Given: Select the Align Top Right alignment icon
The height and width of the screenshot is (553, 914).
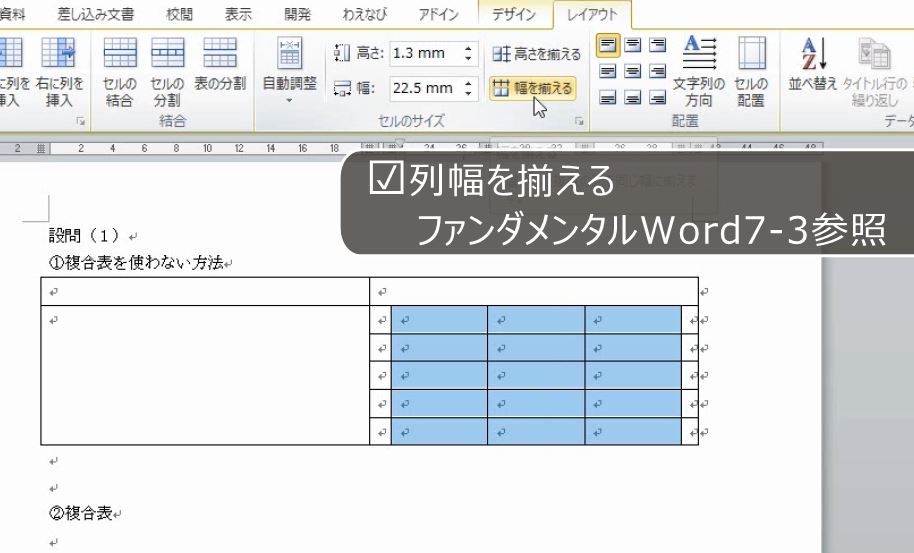Looking at the screenshot, I should coord(657,44).
